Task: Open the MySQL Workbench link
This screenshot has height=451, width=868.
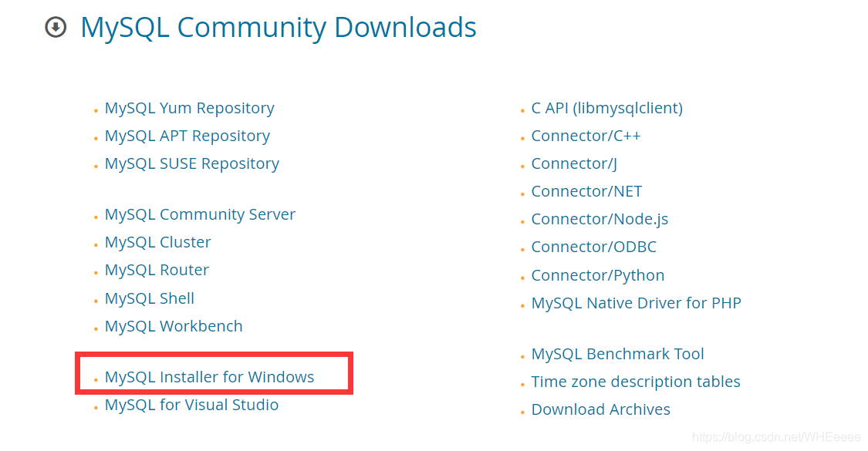Action: [x=174, y=326]
